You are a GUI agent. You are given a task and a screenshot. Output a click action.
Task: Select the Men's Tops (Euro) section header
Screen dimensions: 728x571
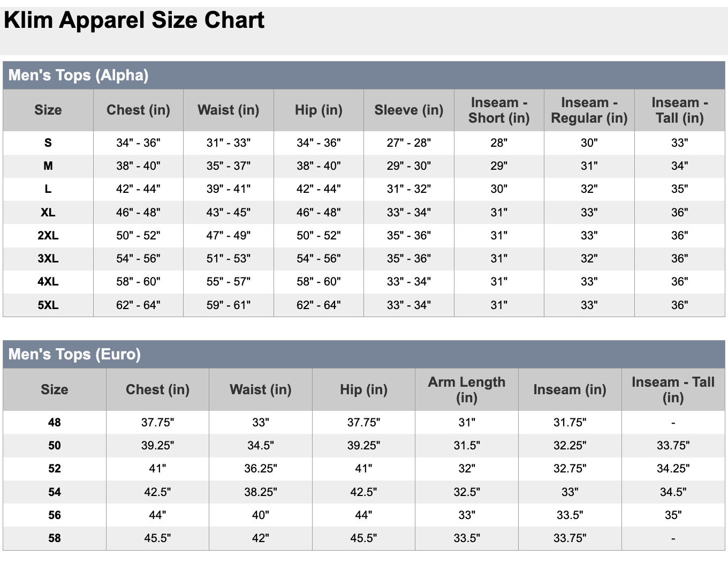tap(74, 354)
